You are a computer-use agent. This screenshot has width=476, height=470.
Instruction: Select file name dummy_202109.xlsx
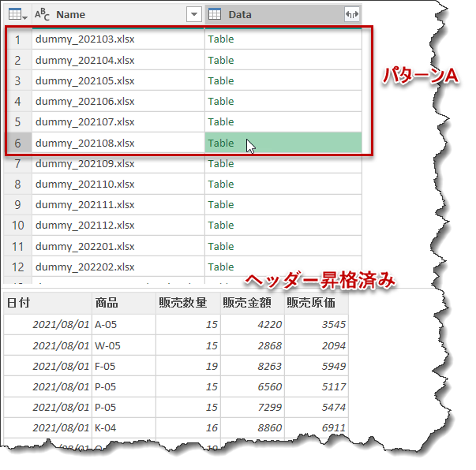click(84, 164)
